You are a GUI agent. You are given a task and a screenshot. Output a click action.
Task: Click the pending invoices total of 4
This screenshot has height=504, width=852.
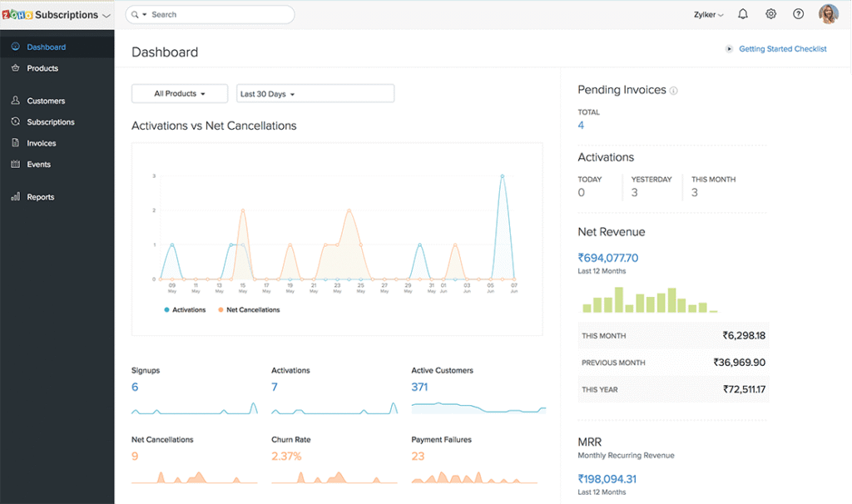tap(581, 125)
